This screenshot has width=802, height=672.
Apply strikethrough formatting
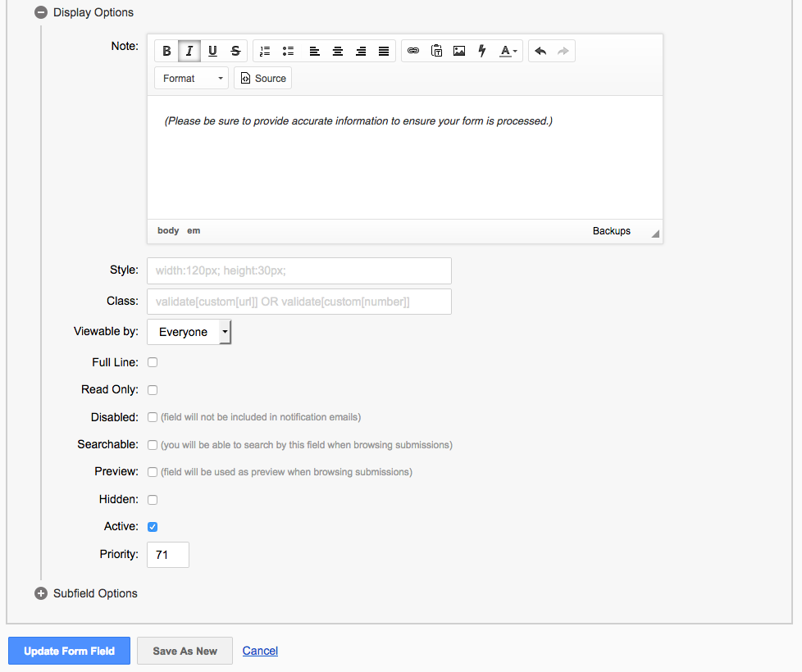[x=235, y=51]
